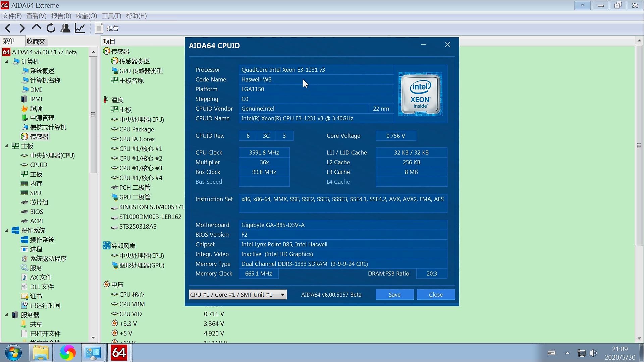The image size is (644, 362).
Task: Click the Back navigation arrow
Action: [8, 28]
